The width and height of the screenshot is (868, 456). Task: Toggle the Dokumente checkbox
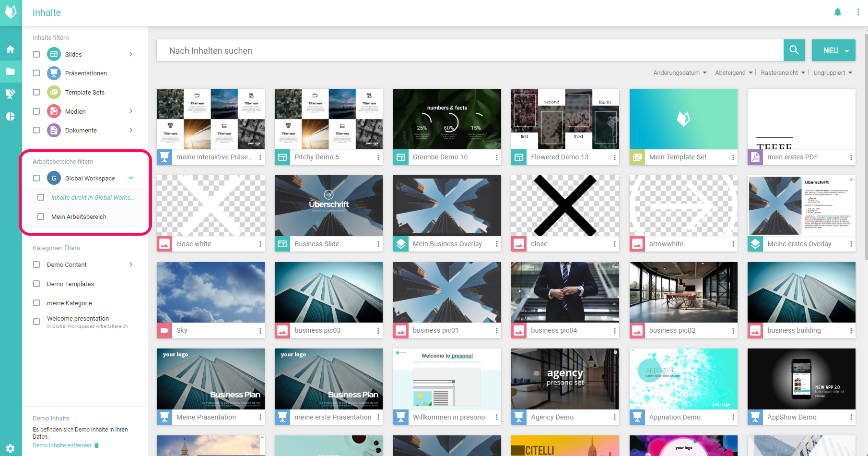pos(36,130)
